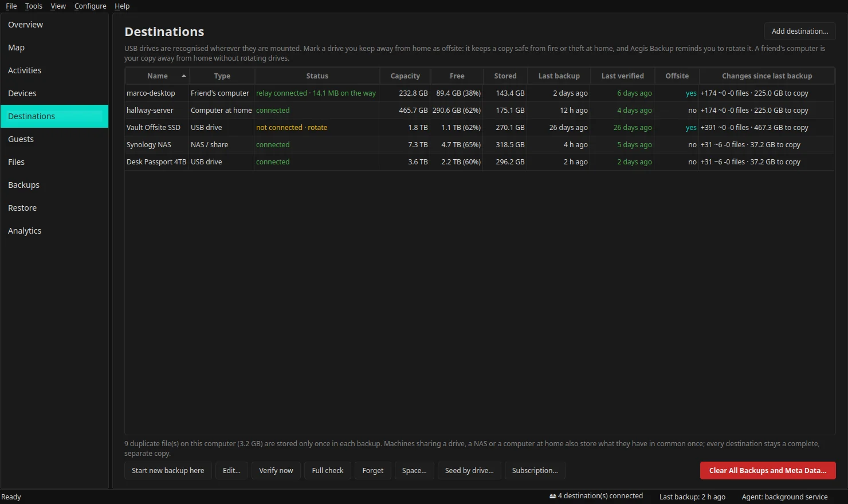
Task: Click the Stored column header
Action: pyautogui.click(x=505, y=76)
